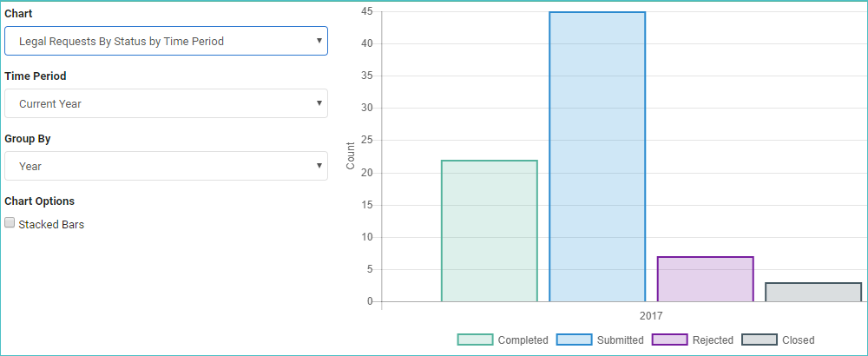
Task: Enable the Stacked Bars checkbox
Action: [10, 222]
